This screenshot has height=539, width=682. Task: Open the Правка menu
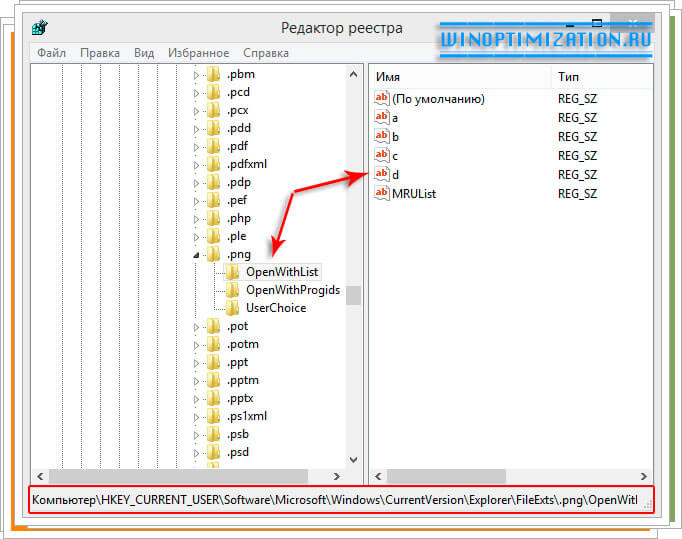pyautogui.click(x=100, y=53)
